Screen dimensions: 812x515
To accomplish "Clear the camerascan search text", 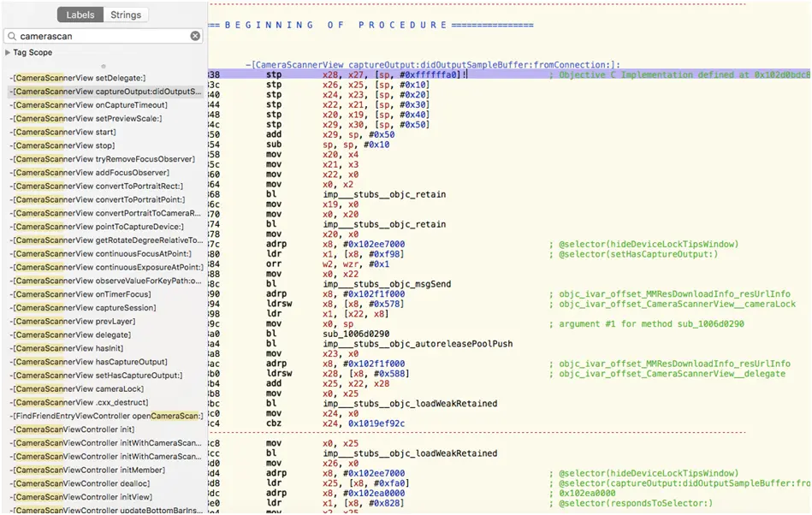I will pyautogui.click(x=195, y=36).
